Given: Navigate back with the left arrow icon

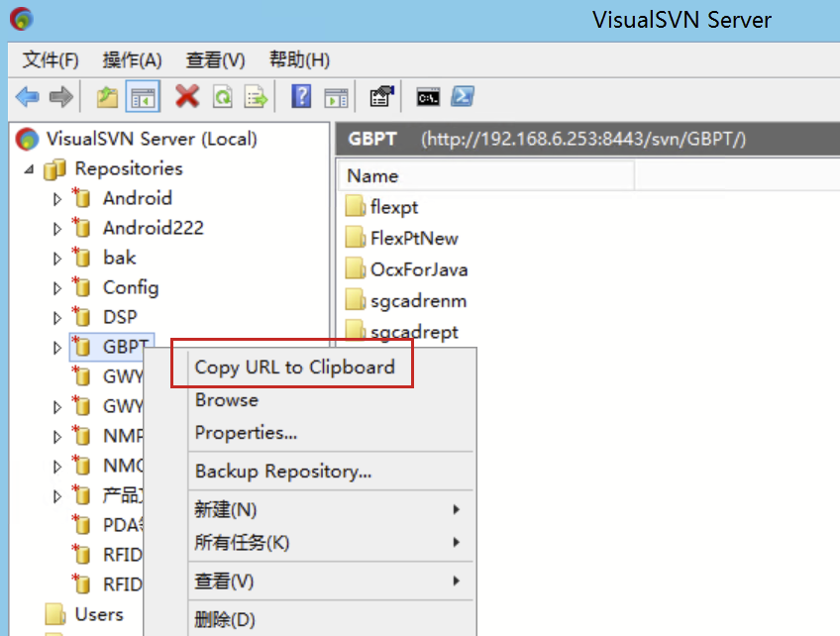Looking at the screenshot, I should coord(27,96).
